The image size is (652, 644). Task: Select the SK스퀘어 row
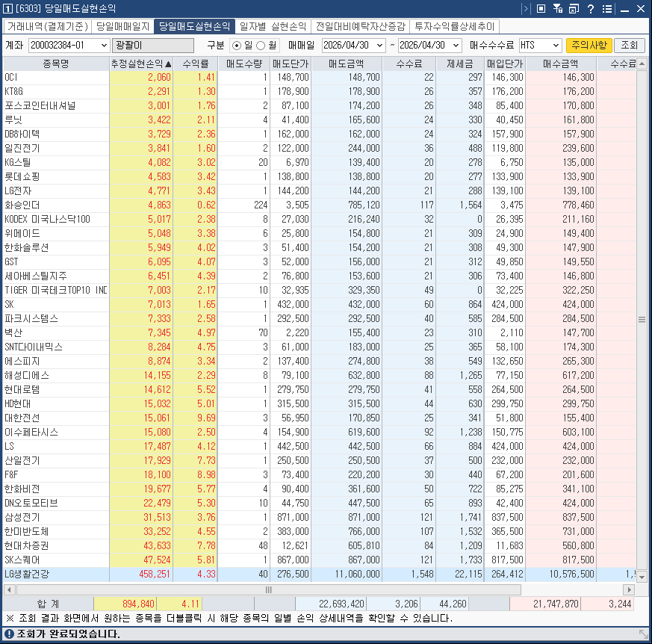[x=320, y=560]
